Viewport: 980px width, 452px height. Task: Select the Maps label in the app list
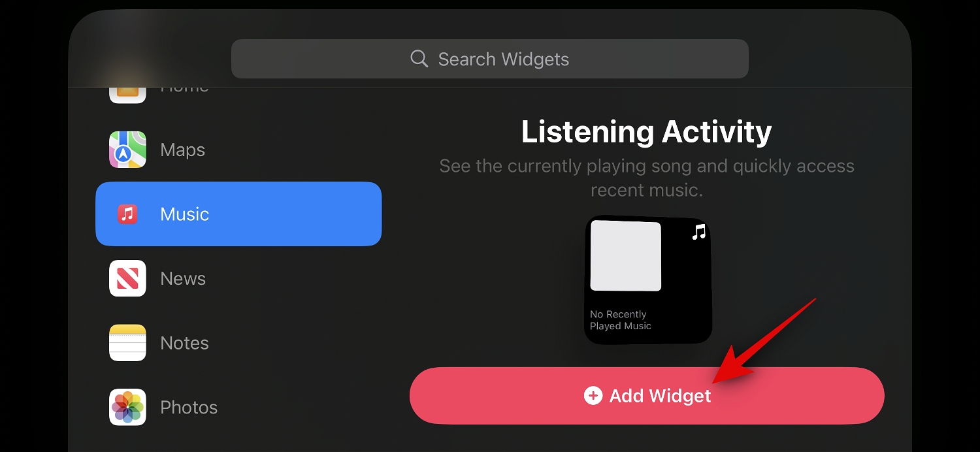tap(183, 150)
